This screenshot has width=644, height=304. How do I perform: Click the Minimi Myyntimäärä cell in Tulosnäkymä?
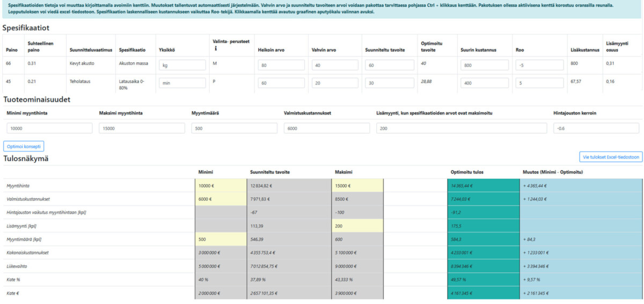point(220,240)
